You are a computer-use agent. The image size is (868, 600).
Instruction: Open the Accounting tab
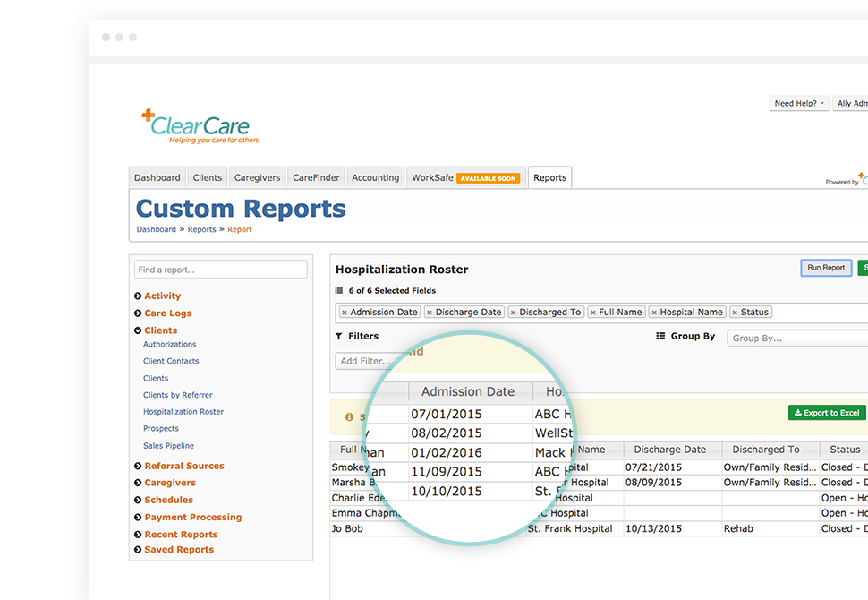coord(375,177)
